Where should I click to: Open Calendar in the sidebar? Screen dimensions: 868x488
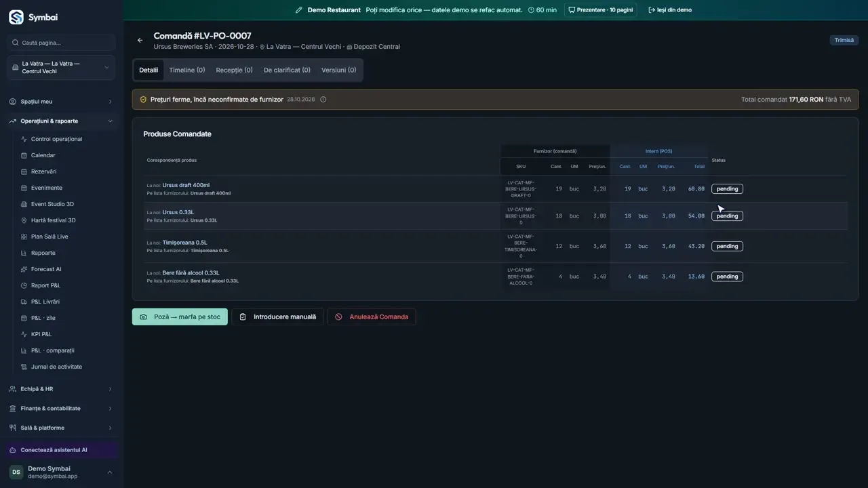point(43,155)
